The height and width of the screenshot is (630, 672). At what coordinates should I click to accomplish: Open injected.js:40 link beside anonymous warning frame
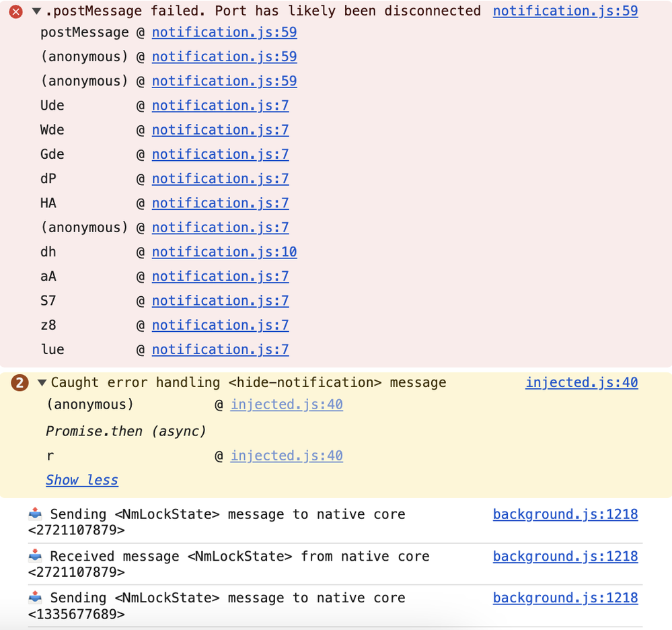click(x=287, y=405)
